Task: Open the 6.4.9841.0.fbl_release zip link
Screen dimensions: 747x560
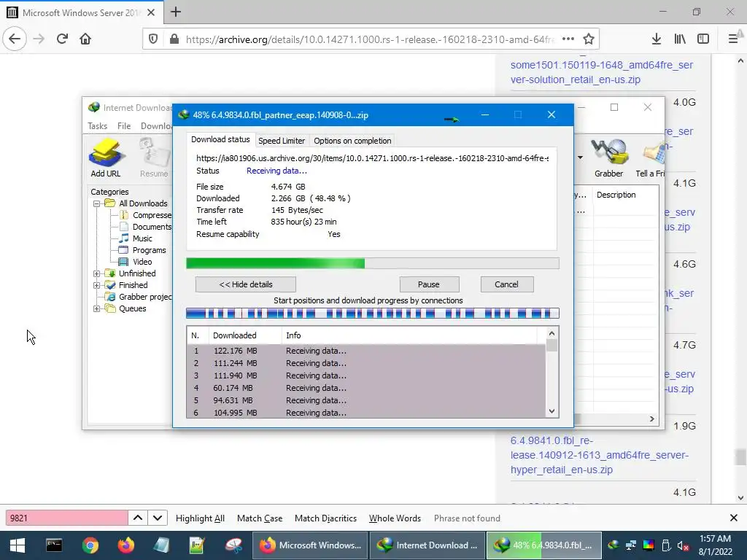Action: (x=600, y=455)
